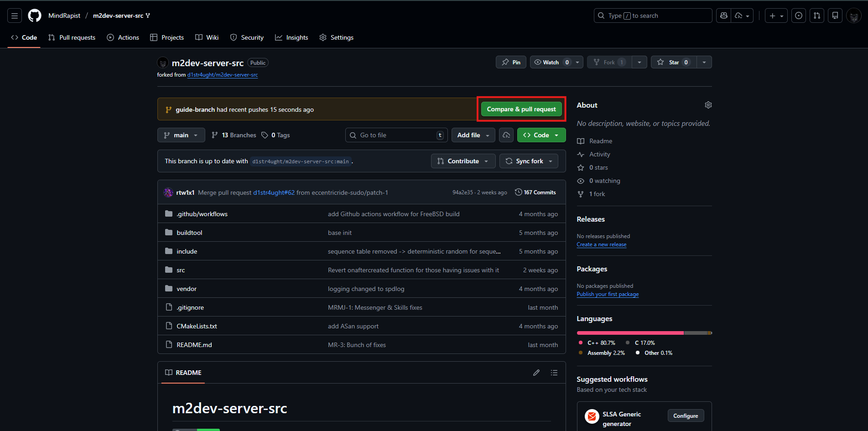
Task: Open the Create a new release link
Action: pos(601,244)
